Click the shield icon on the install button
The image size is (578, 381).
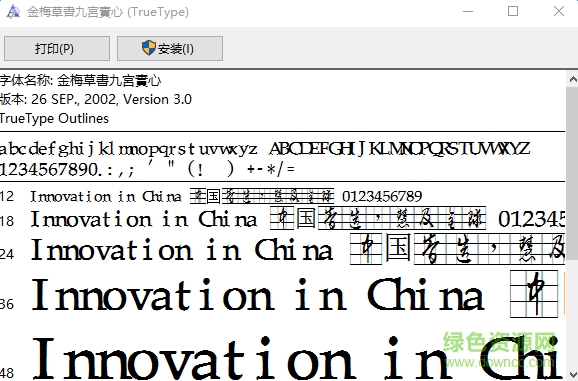click(149, 48)
